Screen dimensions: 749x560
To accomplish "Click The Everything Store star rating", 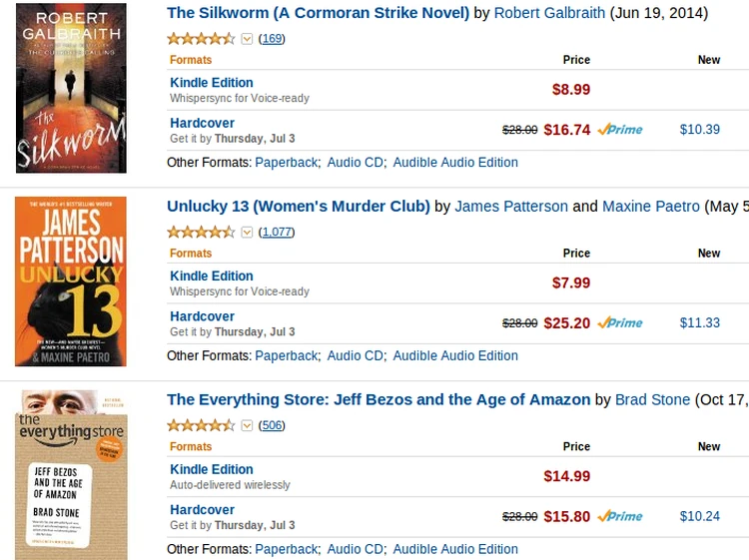I will [x=201, y=425].
